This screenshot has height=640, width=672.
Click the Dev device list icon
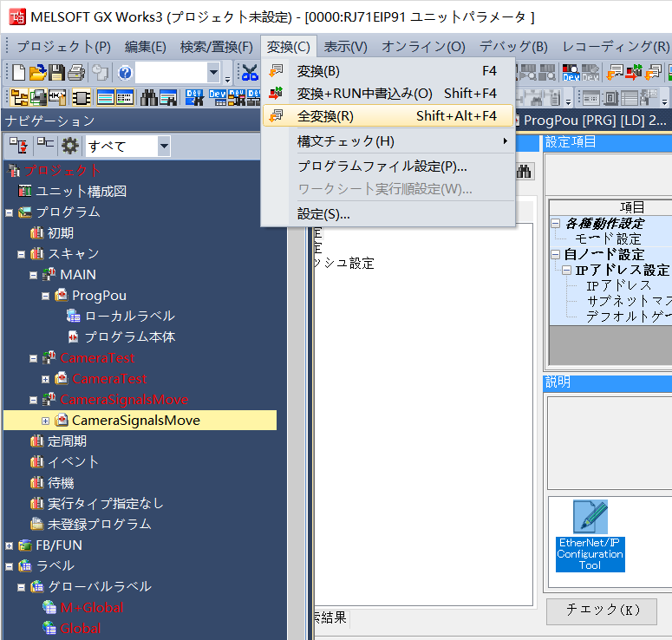point(218,98)
